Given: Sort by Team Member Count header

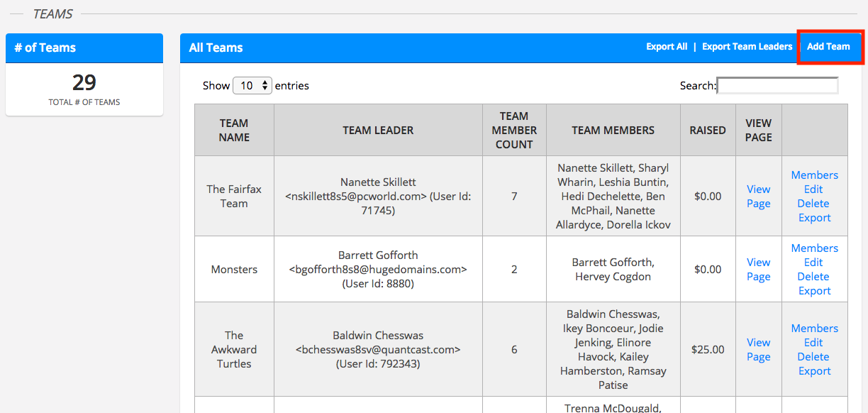Looking at the screenshot, I should click(514, 131).
